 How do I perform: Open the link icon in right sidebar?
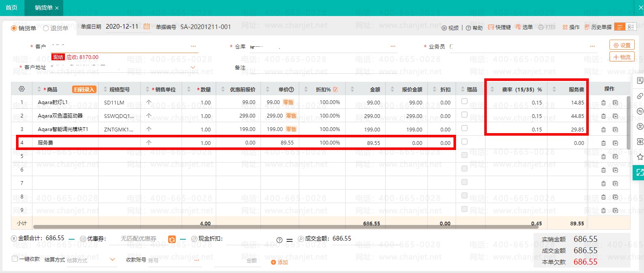point(640,96)
